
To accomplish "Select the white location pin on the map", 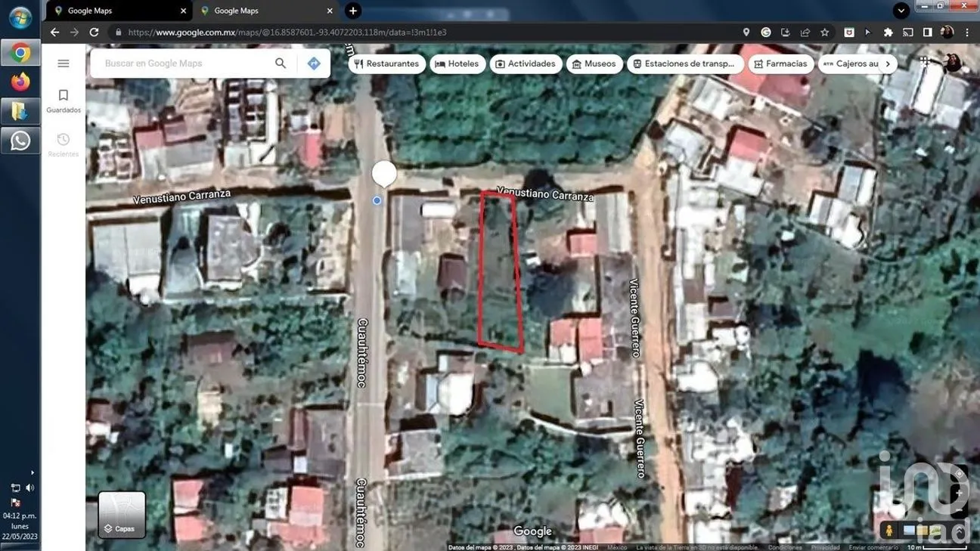I will pyautogui.click(x=384, y=174).
